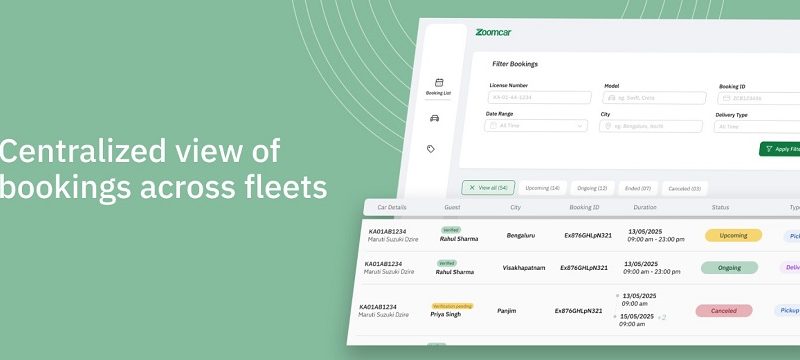Click the License Number input field
800x360 pixels.
540,97
